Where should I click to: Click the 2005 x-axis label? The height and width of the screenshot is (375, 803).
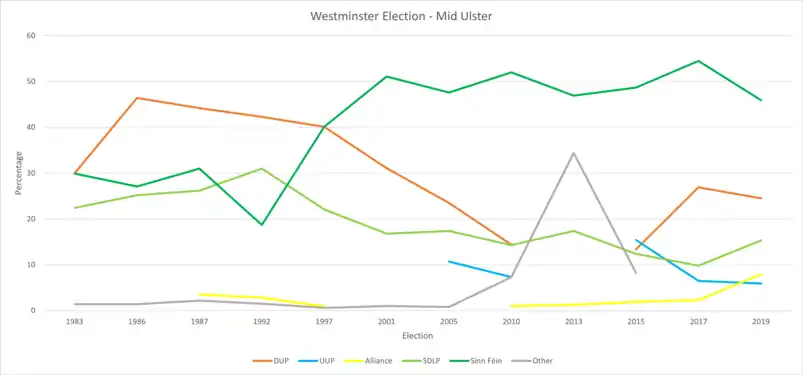pyautogui.click(x=449, y=321)
